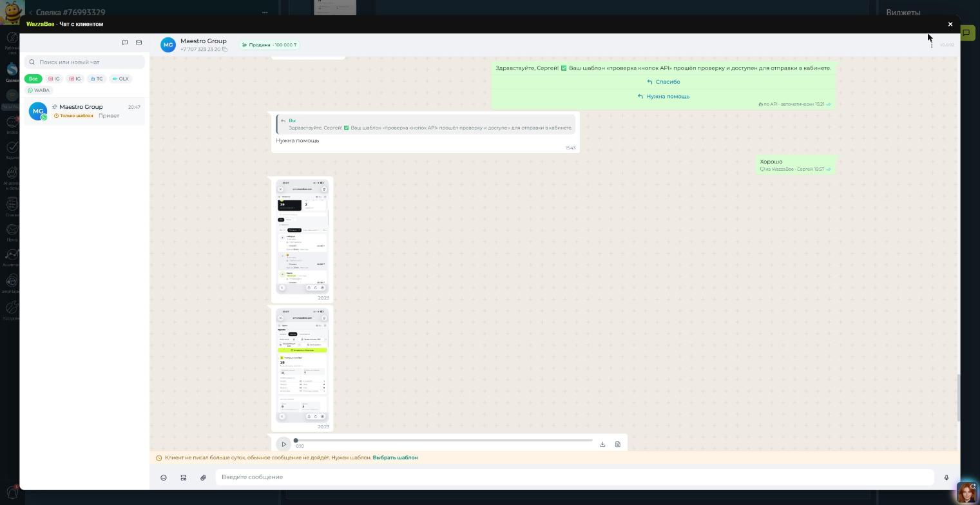Click the Maestro Group name in the chat header
Image resolution: width=980 pixels, height=505 pixels.
coord(204,41)
